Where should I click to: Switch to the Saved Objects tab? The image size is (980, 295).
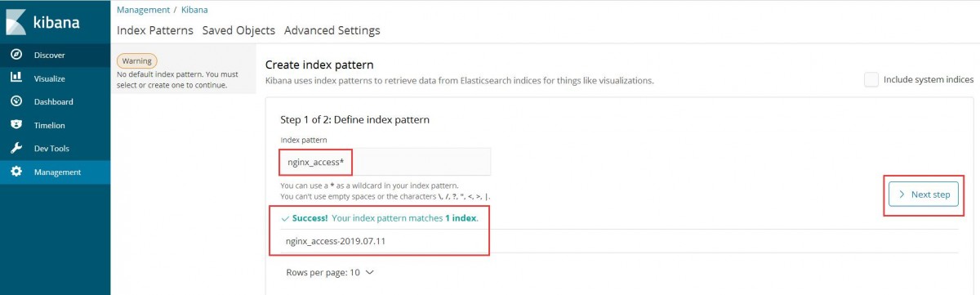(x=238, y=30)
